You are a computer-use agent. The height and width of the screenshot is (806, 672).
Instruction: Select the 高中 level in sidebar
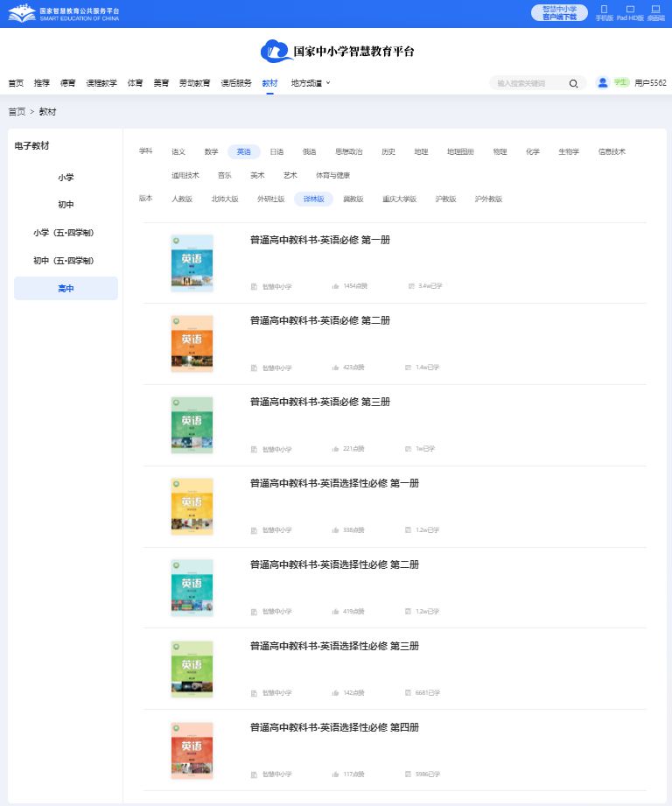point(66,289)
